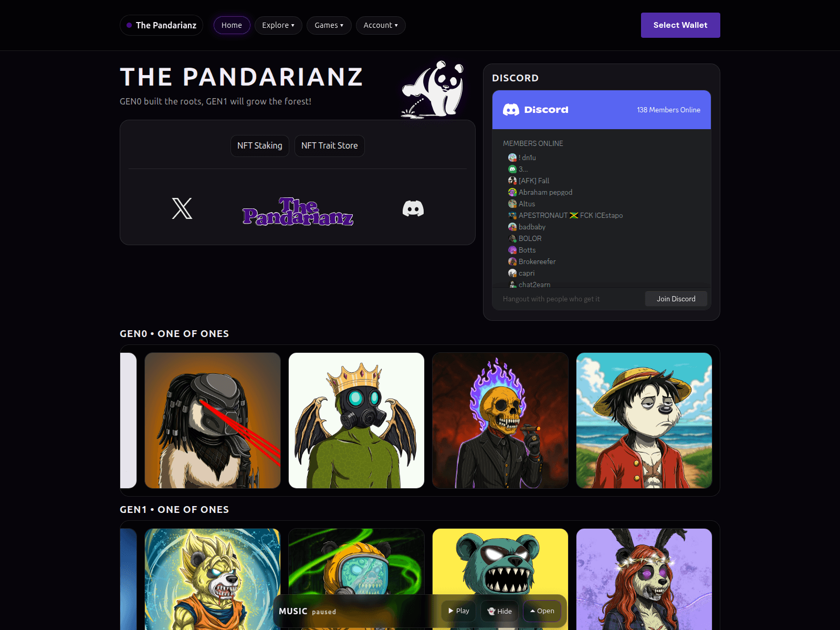The height and width of the screenshot is (630, 840).
Task: Click the white Discord icon in social row
Action: (x=413, y=208)
